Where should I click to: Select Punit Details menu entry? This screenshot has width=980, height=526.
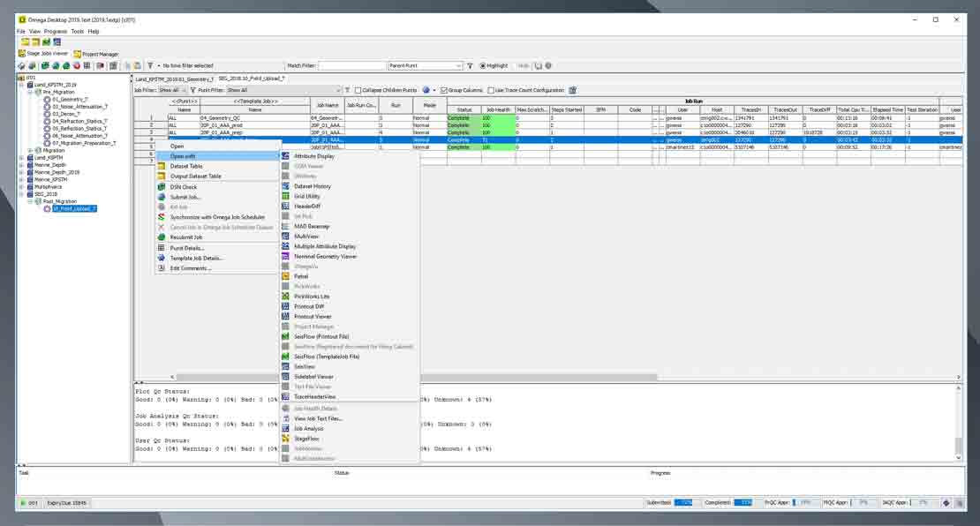point(186,248)
